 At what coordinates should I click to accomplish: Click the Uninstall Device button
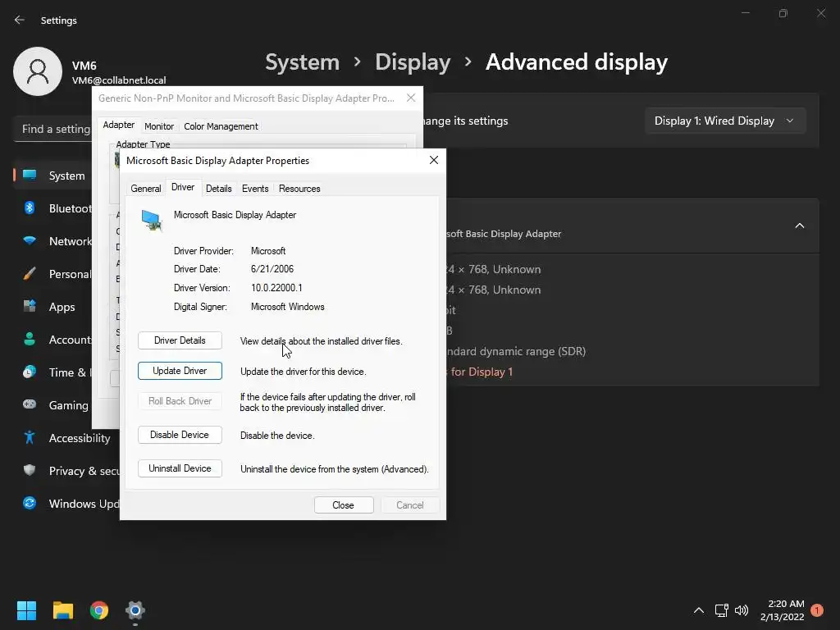tap(180, 468)
